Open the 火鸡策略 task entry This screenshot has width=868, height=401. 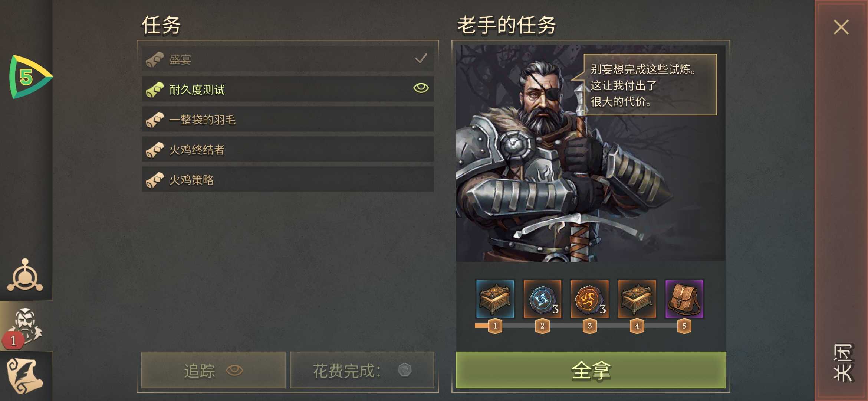pyautogui.click(x=288, y=179)
